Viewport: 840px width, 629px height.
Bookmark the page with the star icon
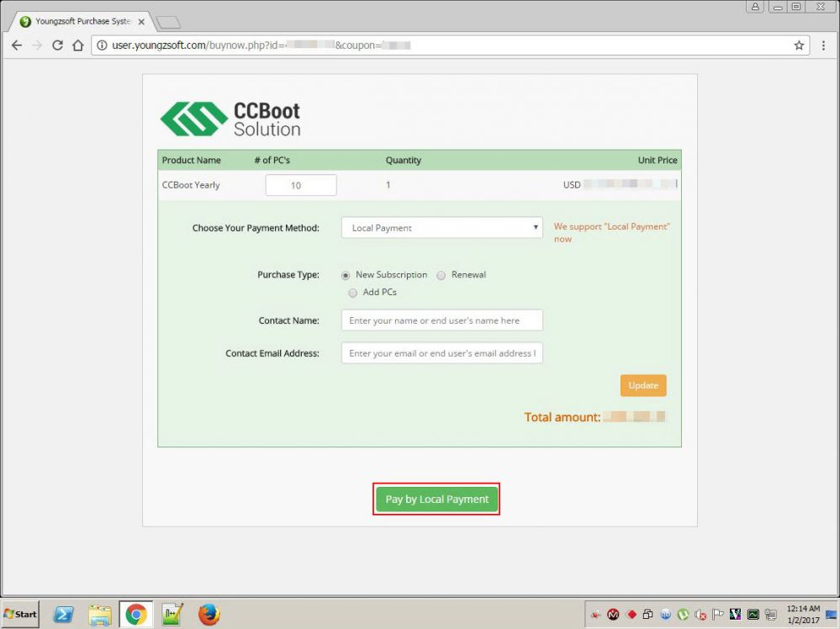point(799,45)
